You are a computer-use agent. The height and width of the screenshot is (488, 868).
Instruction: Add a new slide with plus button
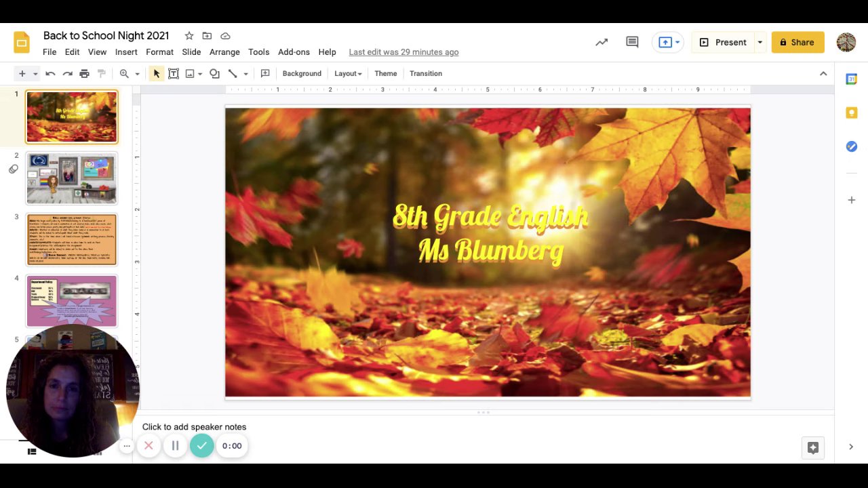click(22, 73)
